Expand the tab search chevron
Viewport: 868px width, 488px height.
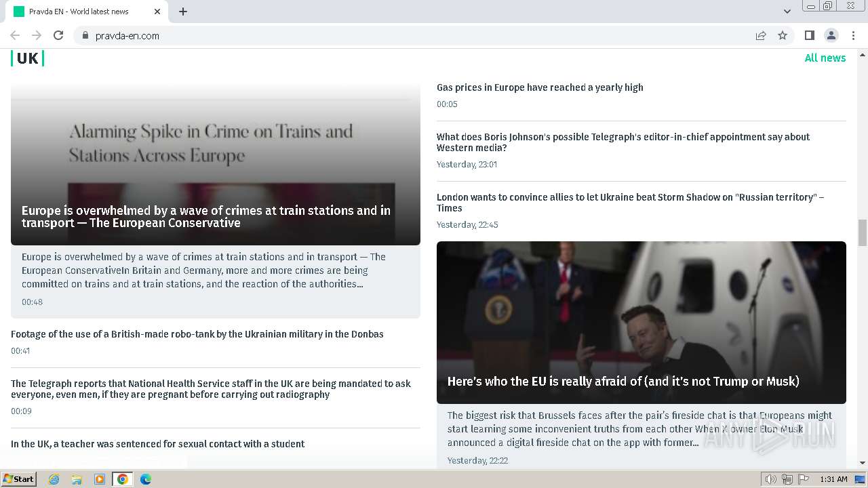pos(787,12)
